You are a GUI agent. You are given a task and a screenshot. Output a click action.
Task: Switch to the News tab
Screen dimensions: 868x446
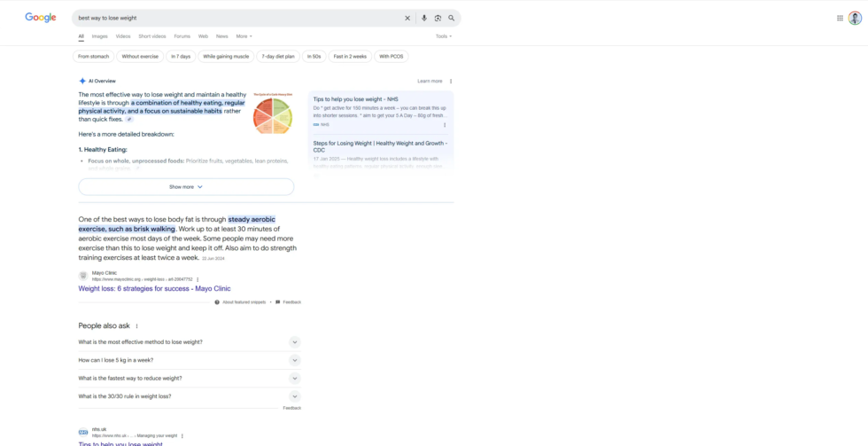click(x=222, y=36)
